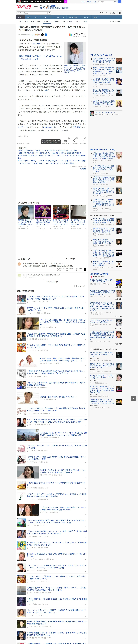
Task: Select the スポーツ category tab
Action: 56,21
